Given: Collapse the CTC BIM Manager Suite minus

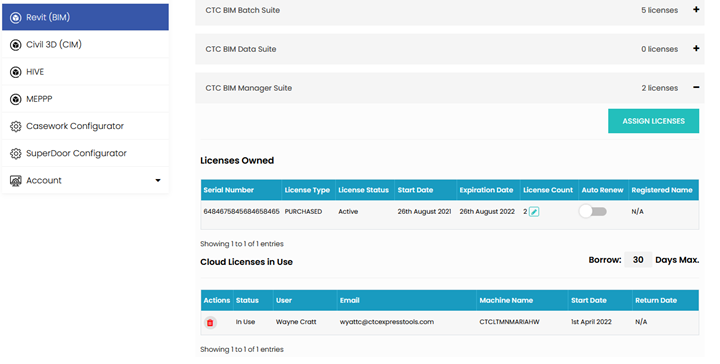Looking at the screenshot, I should pos(696,87).
